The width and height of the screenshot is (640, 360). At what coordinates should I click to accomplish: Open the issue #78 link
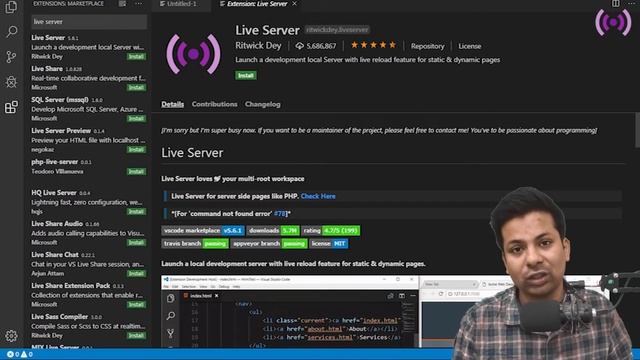coord(280,213)
